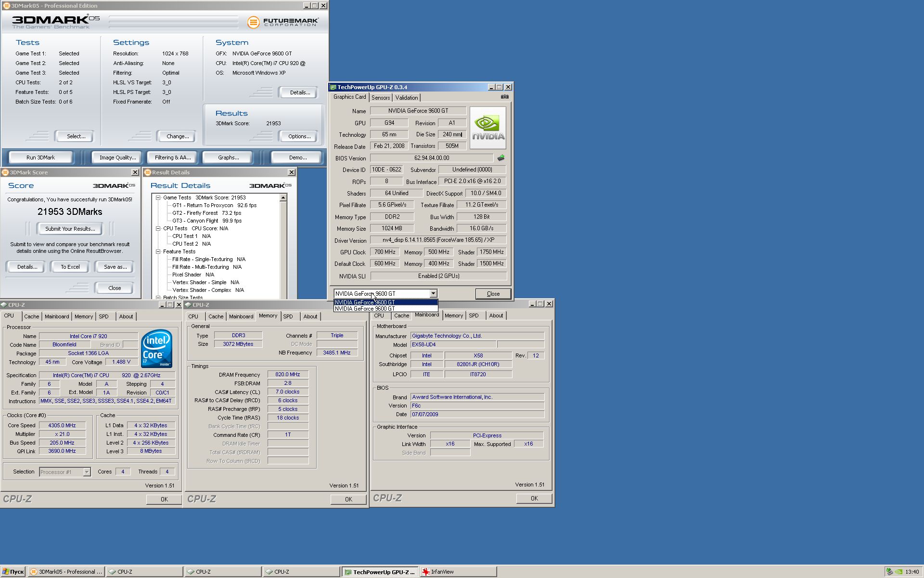Click the NVIDIA logo in GPU-Z
The image size is (924, 578).
click(x=488, y=128)
